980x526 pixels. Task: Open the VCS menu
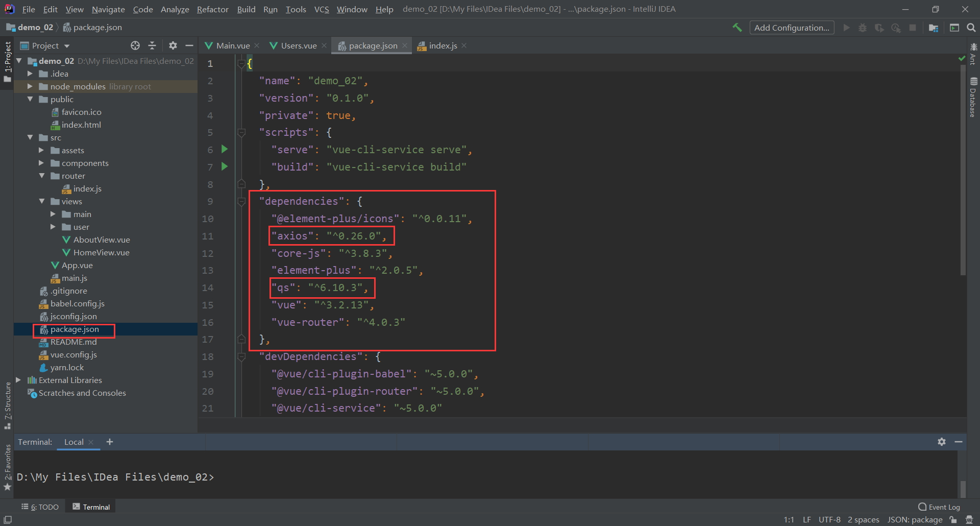click(x=322, y=9)
